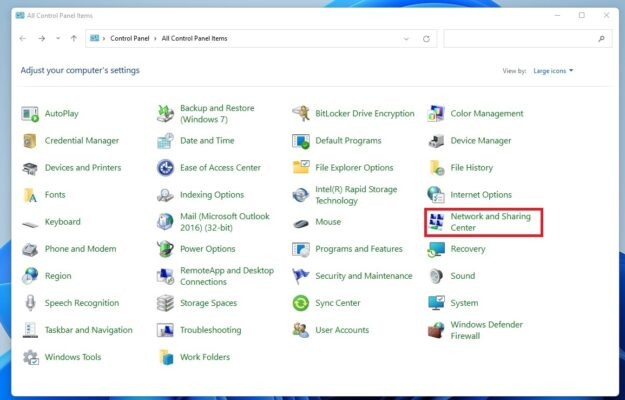Select 'Control Panel' in the breadcrumb
This screenshot has height=400, width=625.
pyautogui.click(x=130, y=39)
